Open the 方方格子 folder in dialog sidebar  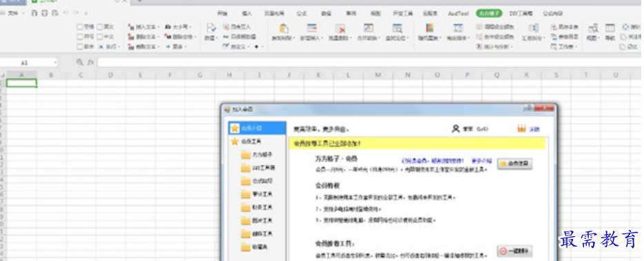(x=257, y=155)
